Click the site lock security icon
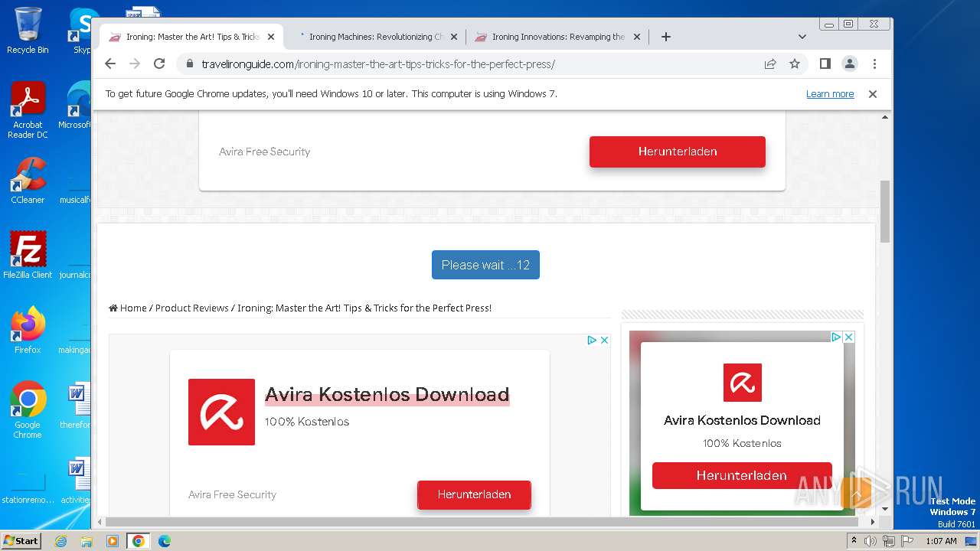 [x=190, y=64]
